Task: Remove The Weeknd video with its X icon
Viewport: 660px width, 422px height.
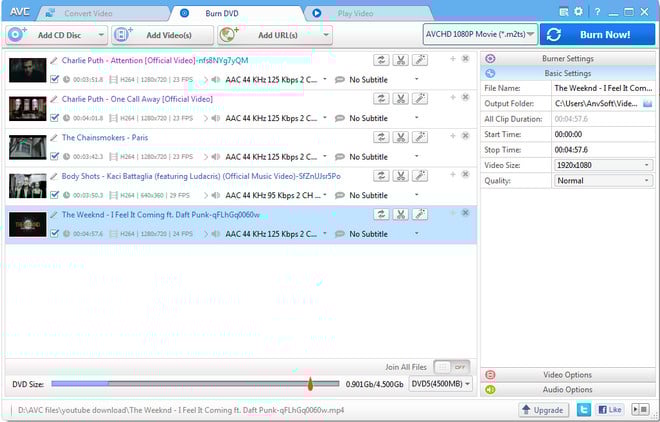Action: coord(466,212)
